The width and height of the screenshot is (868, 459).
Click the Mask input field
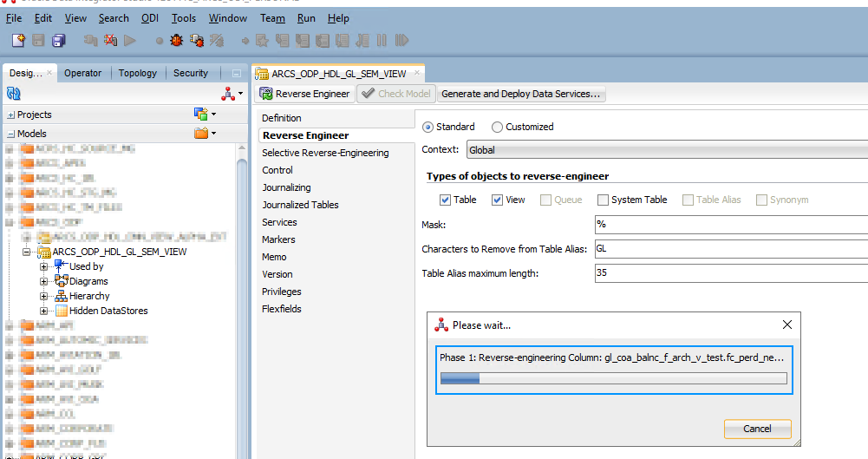pyautogui.click(x=731, y=225)
